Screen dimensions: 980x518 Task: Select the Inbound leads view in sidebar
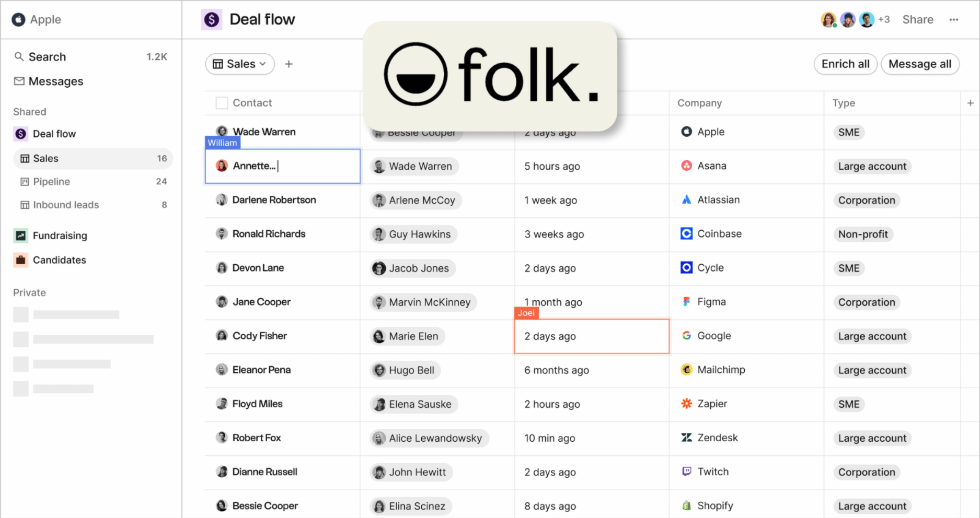pyautogui.click(x=93, y=205)
